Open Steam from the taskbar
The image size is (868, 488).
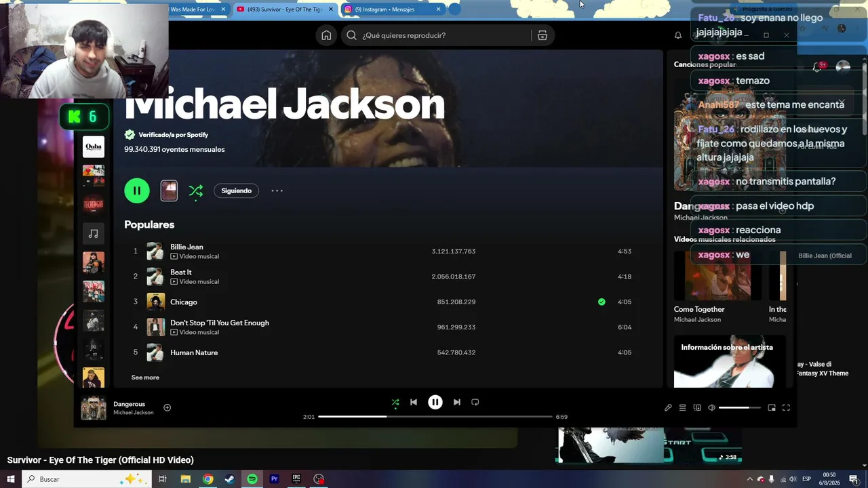click(x=230, y=479)
